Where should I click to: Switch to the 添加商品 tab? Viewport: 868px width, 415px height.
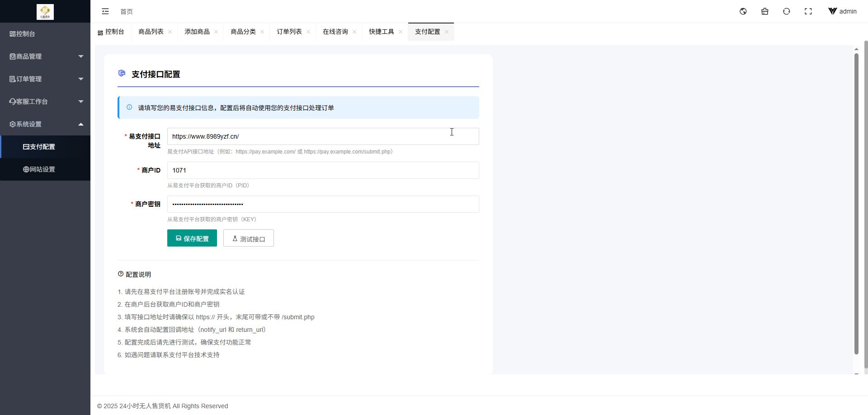[x=197, y=32]
